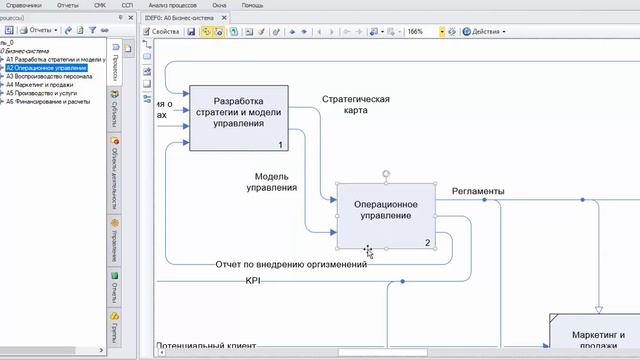Open the Действия actions dropdown
Viewport: 640px width, 360px height.
coord(484,31)
